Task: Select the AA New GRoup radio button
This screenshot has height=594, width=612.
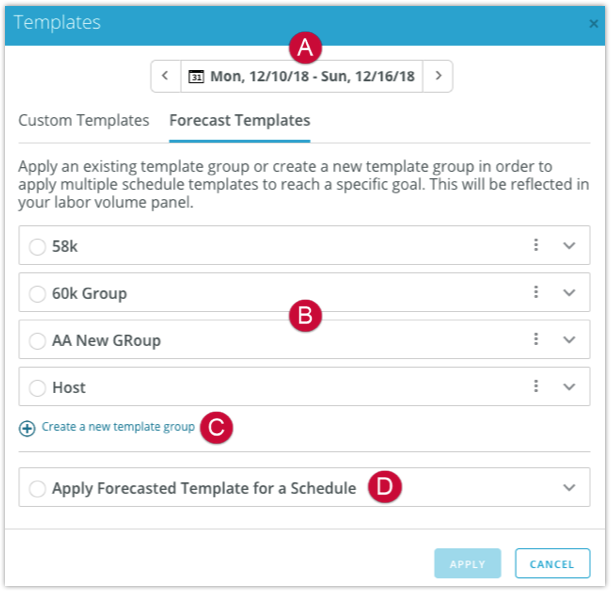Action: click(37, 340)
